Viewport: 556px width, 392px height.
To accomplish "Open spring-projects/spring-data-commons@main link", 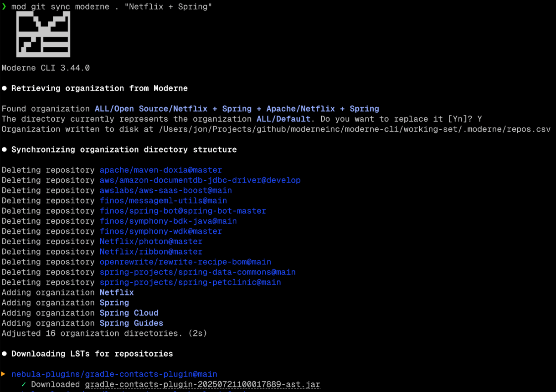I will point(198,272).
